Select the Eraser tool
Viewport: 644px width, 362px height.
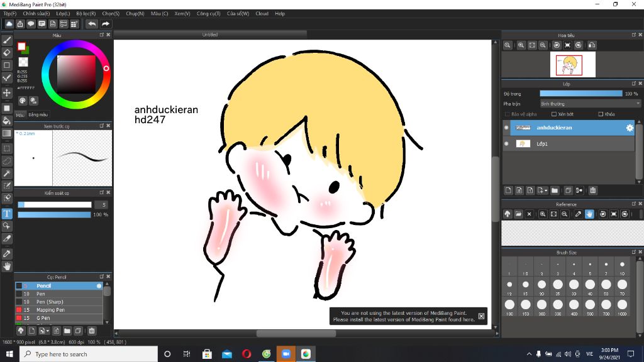coord(7,53)
